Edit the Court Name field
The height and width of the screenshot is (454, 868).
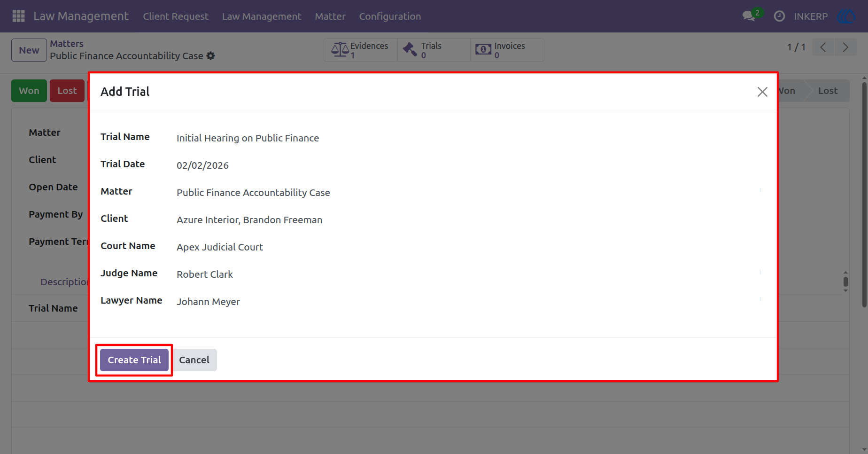(x=469, y=247)
